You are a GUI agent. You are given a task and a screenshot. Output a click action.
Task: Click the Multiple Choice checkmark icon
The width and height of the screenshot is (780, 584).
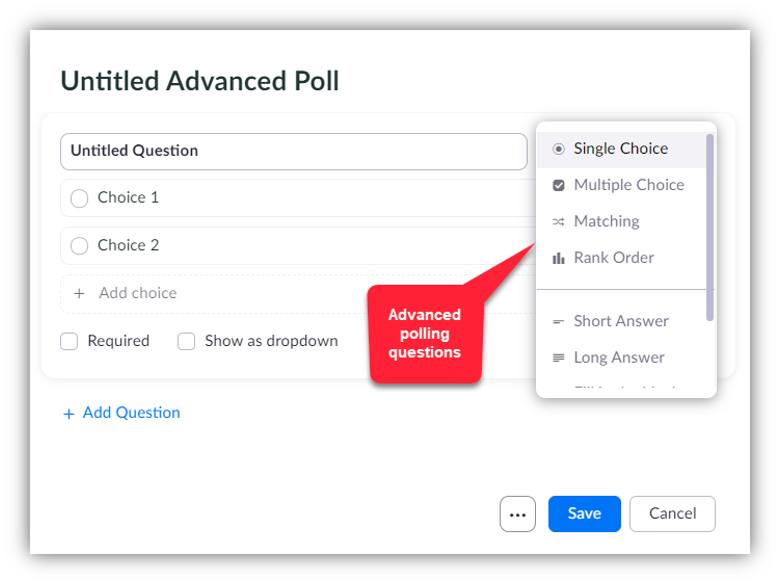(x=559, y=186)
